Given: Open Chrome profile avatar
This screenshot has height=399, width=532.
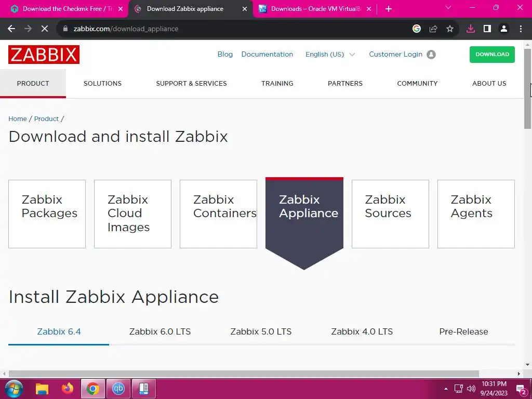Looking at the screenshot, I should 504,29.
